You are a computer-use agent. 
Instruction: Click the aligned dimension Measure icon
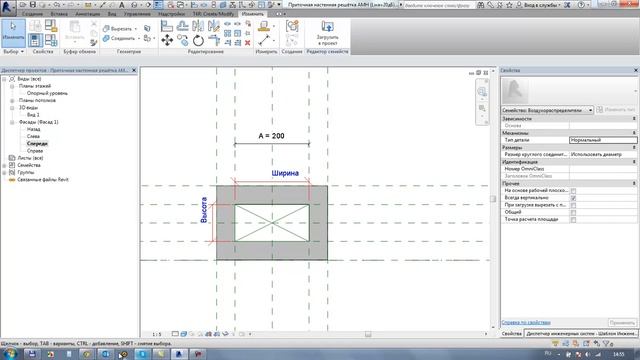[x=264, y=40]
